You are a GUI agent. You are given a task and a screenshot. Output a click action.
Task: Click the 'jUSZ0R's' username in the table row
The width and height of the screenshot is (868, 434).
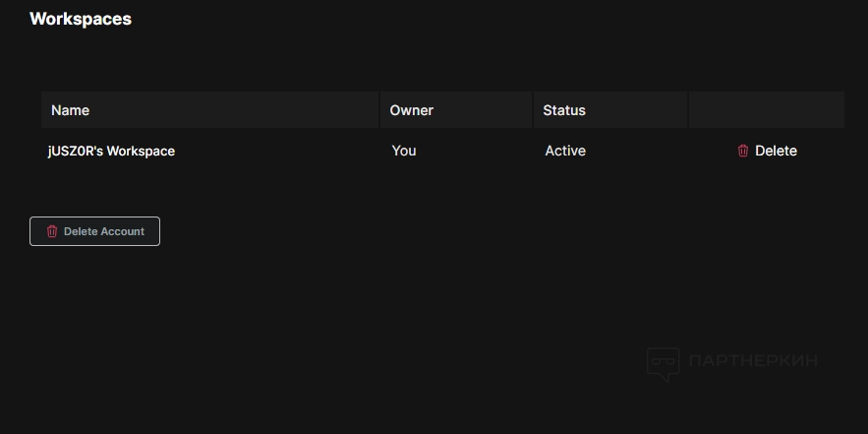click(75, 152)
